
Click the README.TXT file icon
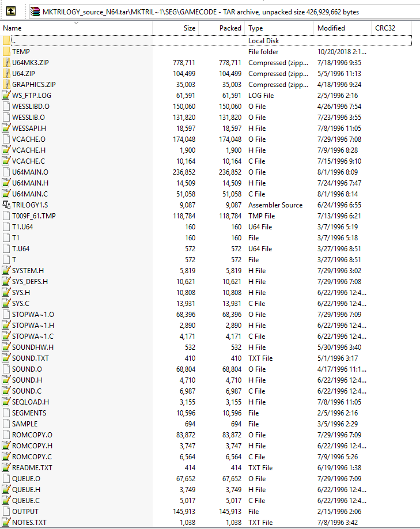pyautogui.click(x=6, y=467)
